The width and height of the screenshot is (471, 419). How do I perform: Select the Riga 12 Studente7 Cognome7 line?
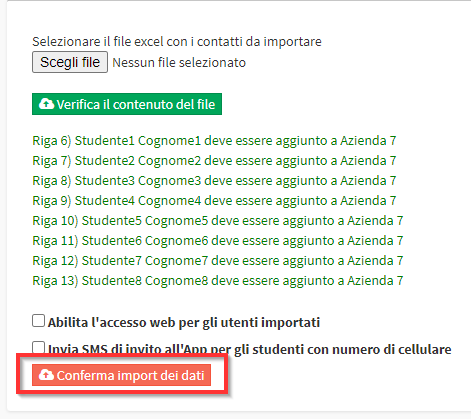[218, 261]
